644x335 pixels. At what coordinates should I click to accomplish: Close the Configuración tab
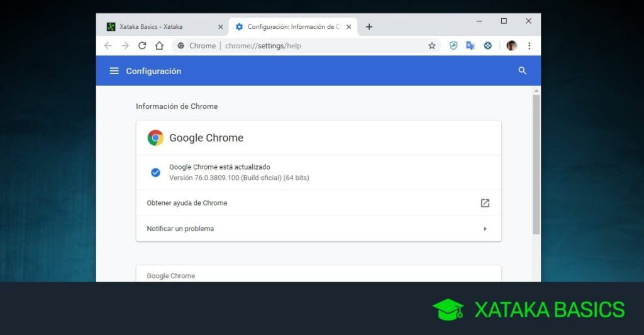pyautogui.click(x=348, y=26)
